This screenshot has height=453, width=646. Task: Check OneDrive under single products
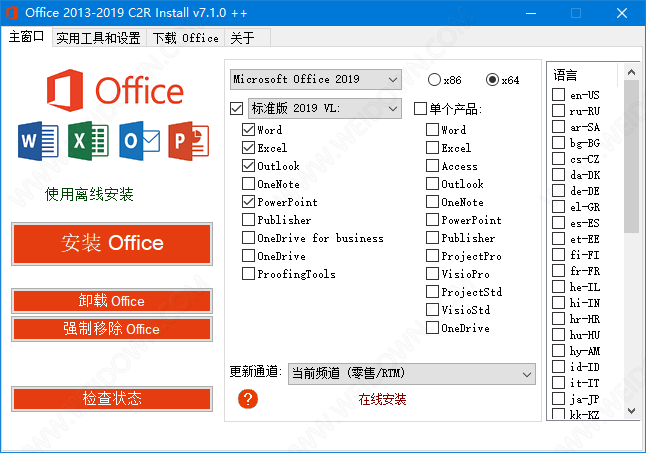pyautogui.click(x=433, y=328)
